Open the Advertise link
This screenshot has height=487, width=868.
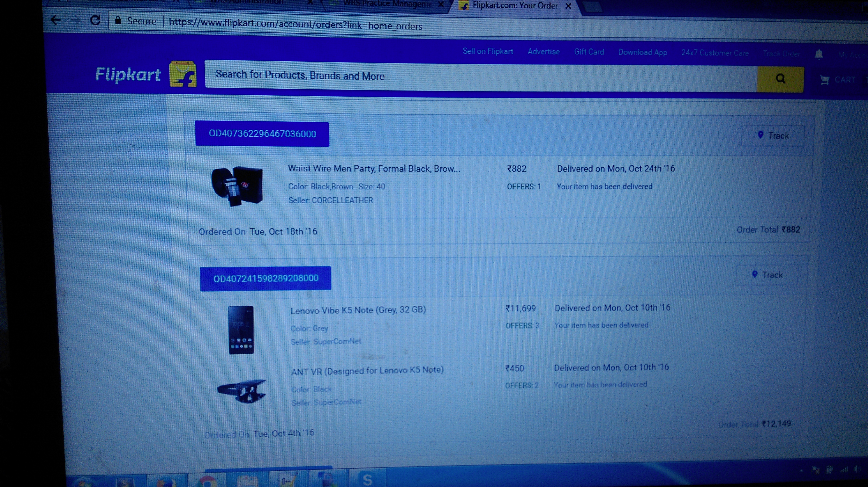pos(544,52)
